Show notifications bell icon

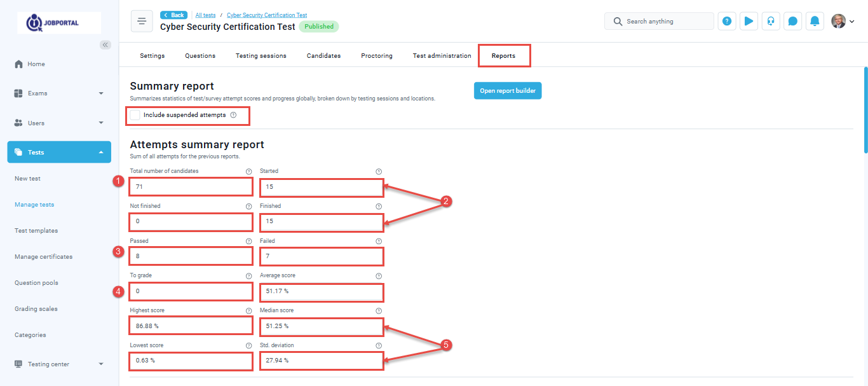(815, 21)
